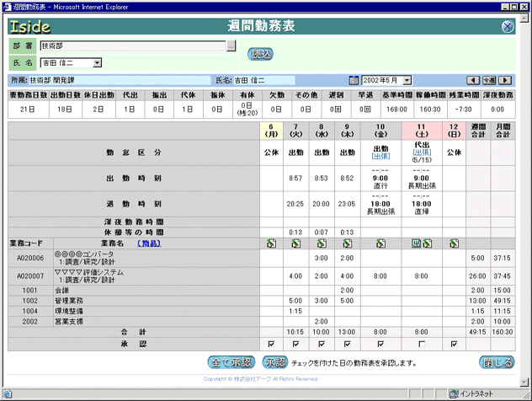Screen dimensions: 532x401
Task: Click the department browse '...' button
Action: point(231,45)
